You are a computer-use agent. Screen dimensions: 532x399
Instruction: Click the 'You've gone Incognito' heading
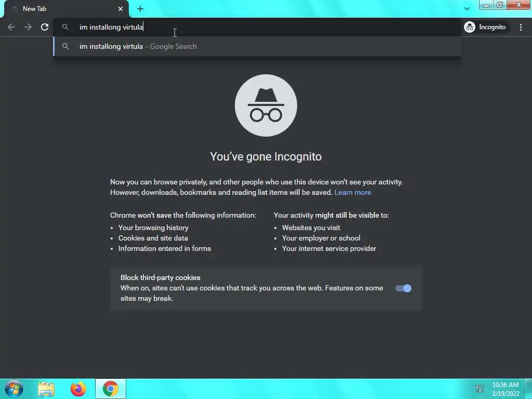click(x=266, y=157)
